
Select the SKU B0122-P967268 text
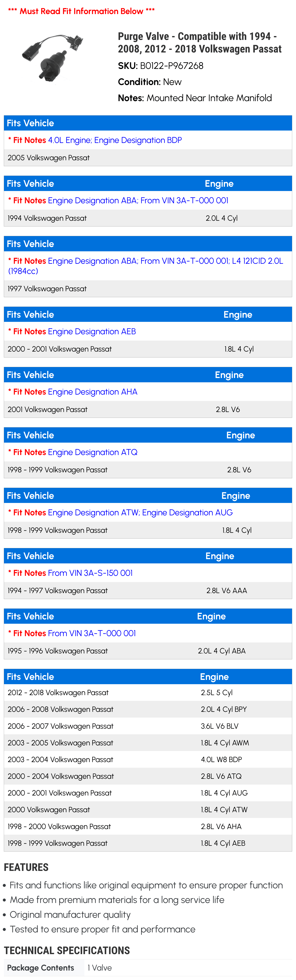click(161, 66)
